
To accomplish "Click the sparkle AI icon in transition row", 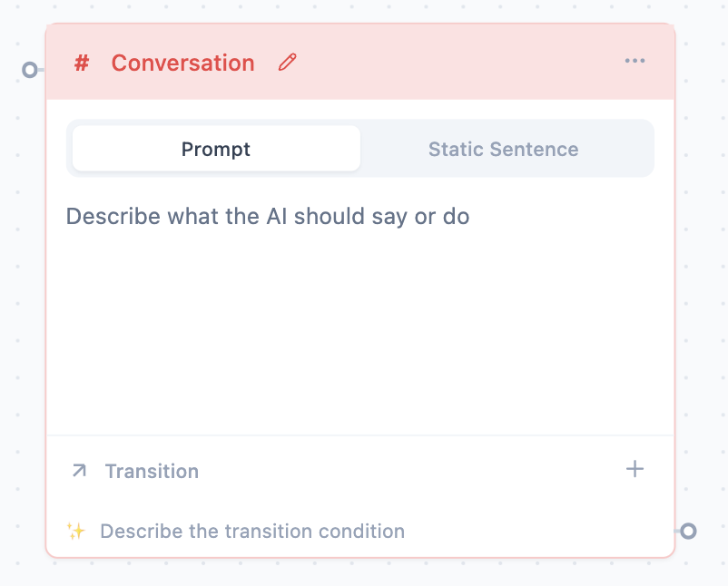I will 76,531.
